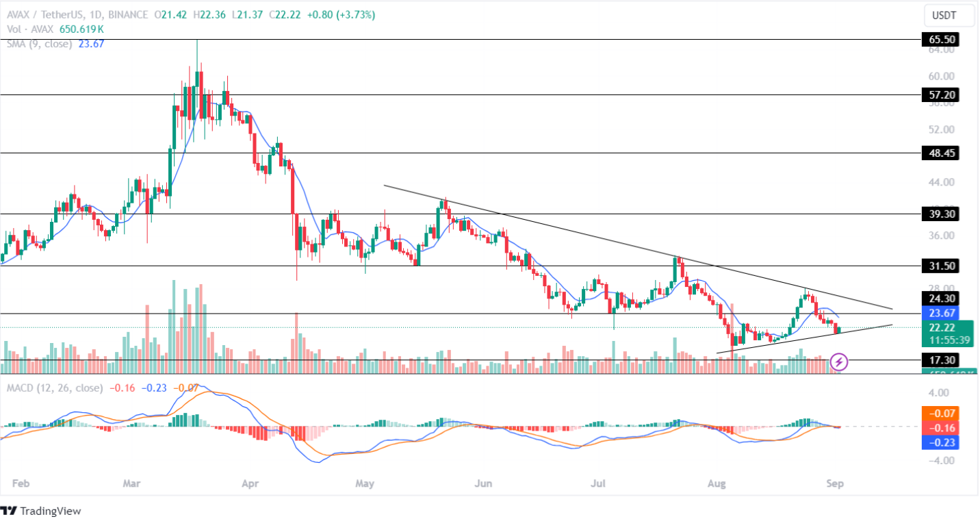Click the Aug label on time axis
This screenshot has height=519, width=980.
pos(718,483)
